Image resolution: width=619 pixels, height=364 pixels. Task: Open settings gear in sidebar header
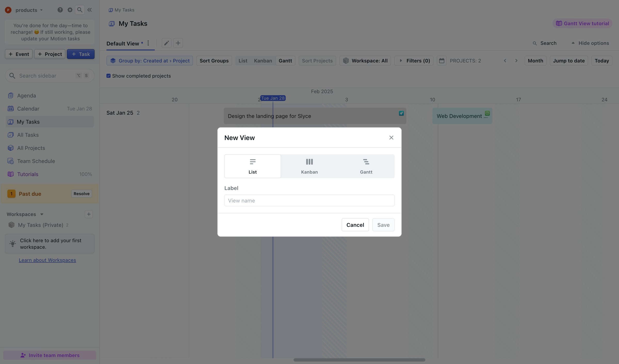(x=70, y=10)
